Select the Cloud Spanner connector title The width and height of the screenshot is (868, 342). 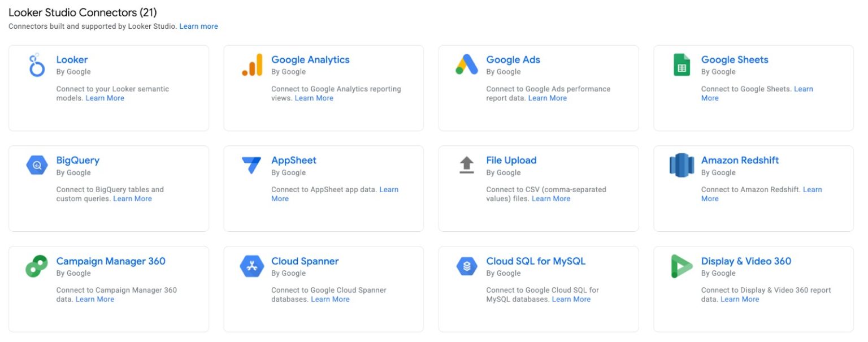click(305, 261)
